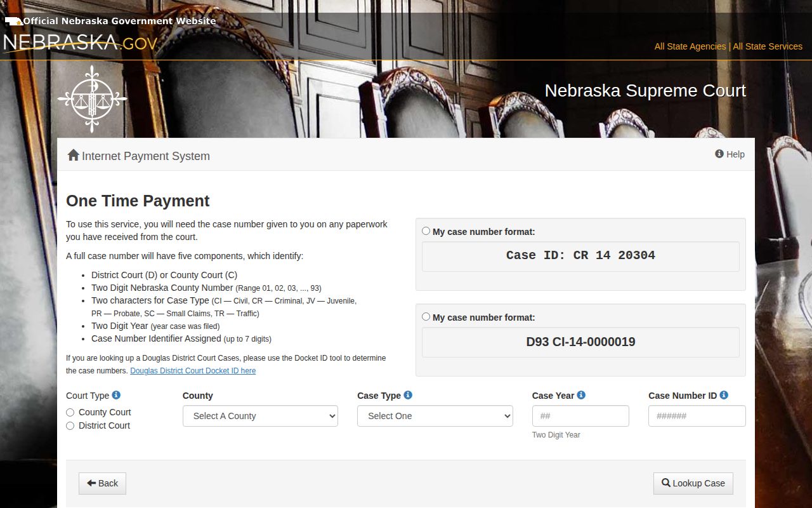
Task: Click the 'Two Digit Year' hint text
Action: click(556, 435)
